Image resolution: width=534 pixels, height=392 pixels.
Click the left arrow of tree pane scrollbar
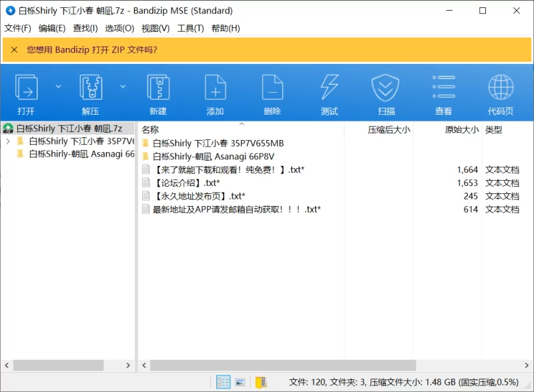7,365
